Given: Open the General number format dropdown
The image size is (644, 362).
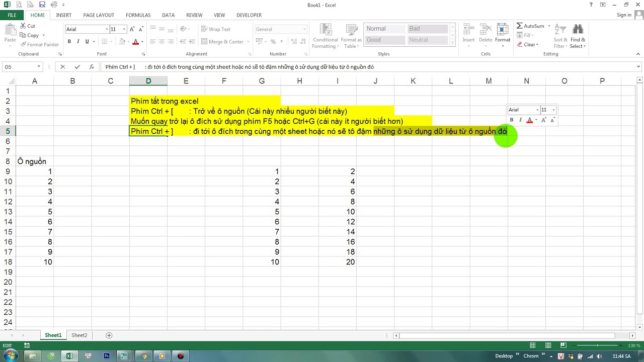Looking at the screenshot, I should (x=304, y=29).
